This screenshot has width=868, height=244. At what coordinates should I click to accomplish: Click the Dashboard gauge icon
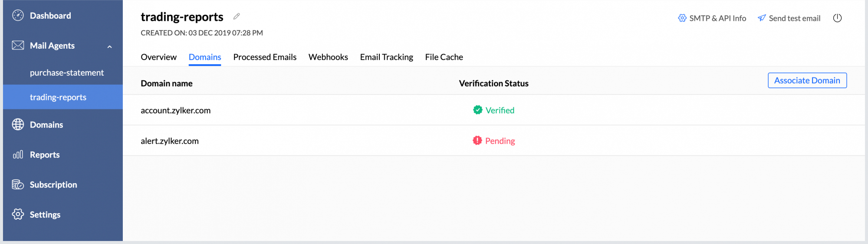tap(18, 16)
